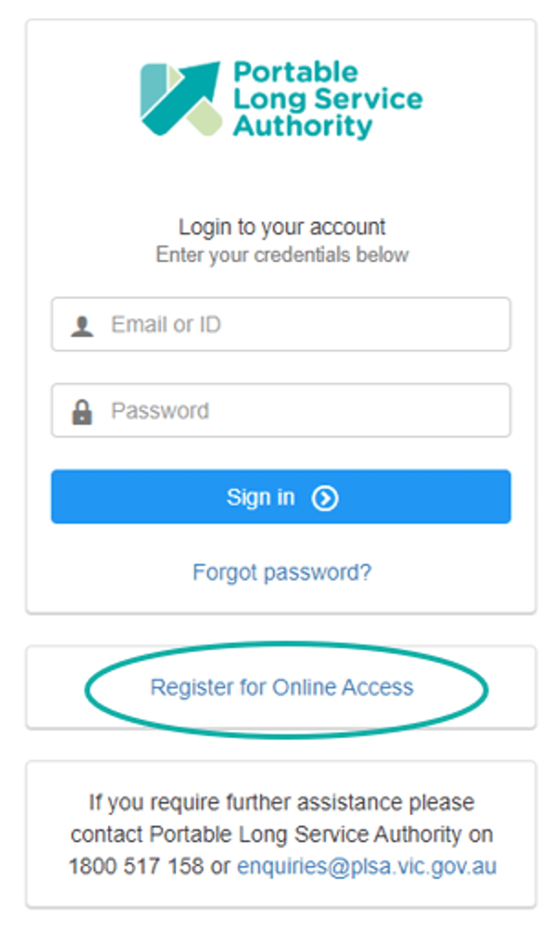Click the padlock icon in the Password field
The image size is (560, 930).
coord(83,412)
